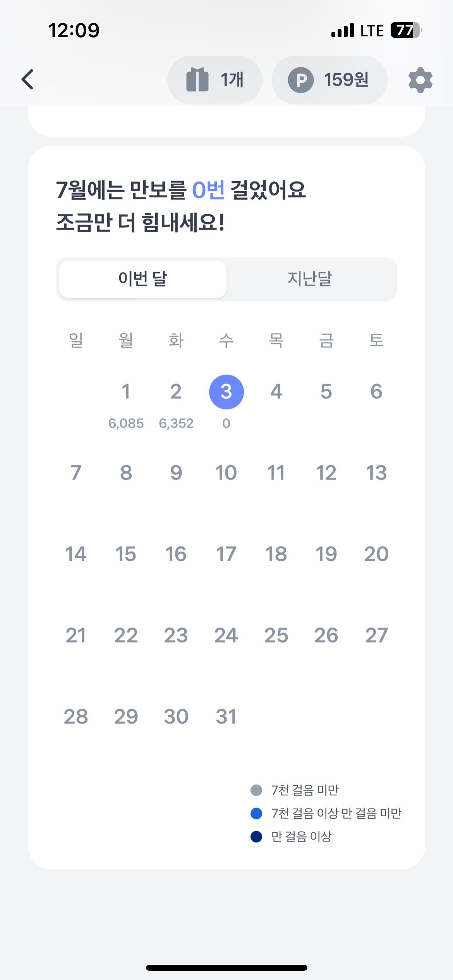Tap the navy 만 걸음 이상 legend dot
Image resolution: width=453 pixels, height=980 pixels.
coord(256,836)
